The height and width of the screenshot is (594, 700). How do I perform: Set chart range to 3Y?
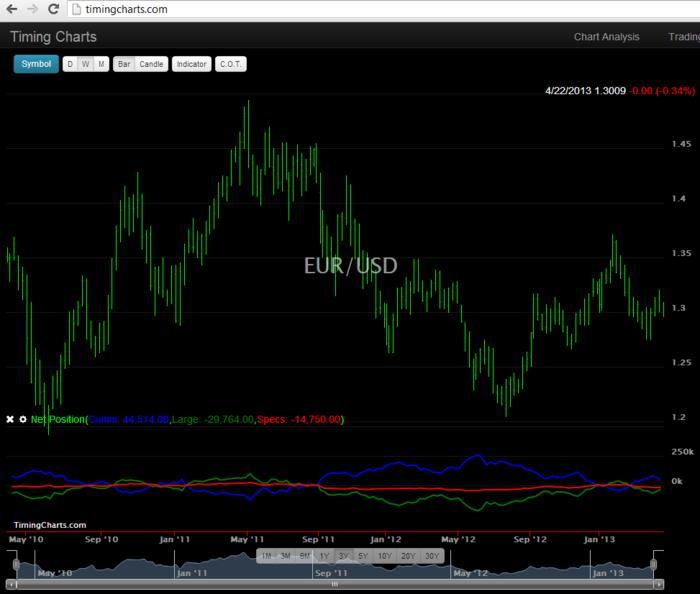pos(343,556)
